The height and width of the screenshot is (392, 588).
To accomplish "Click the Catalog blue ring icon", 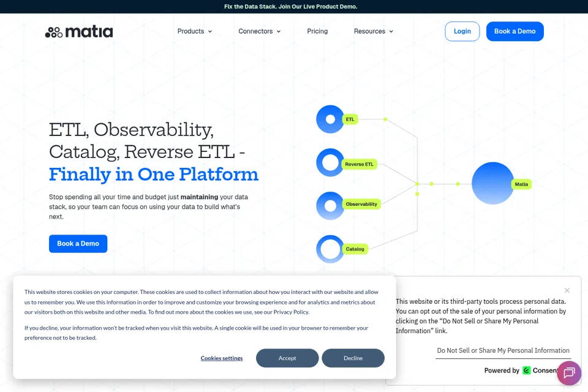I will click(x=330, y=249).
